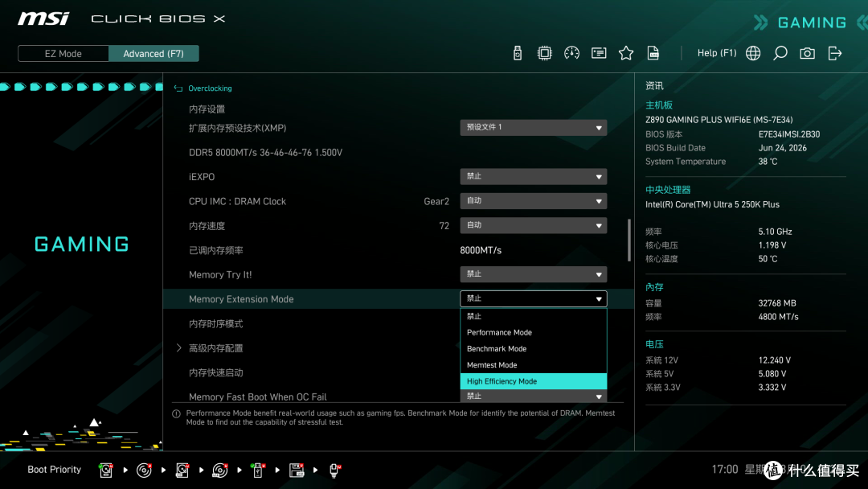The image size is (868, 489).
Task: Select the USB optical disc boot device
Action: 219,471
